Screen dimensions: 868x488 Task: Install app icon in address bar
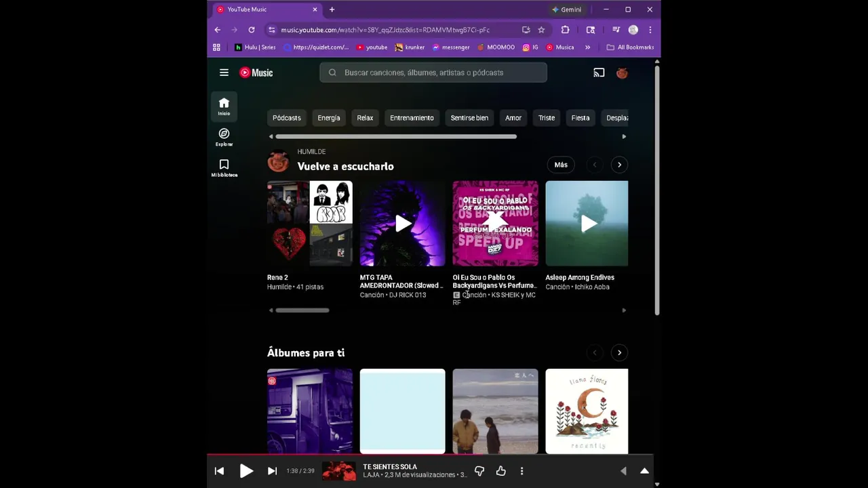(x=526, y=30)
